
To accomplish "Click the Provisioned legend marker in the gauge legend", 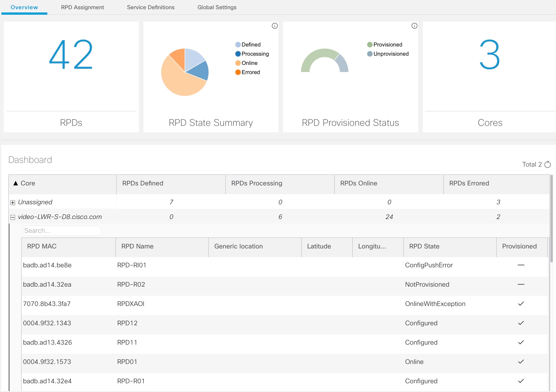I will click(369, 44).
